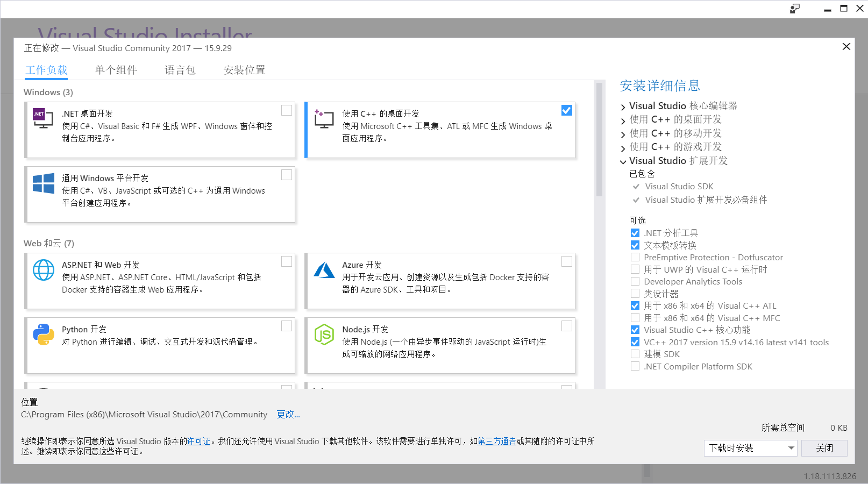The width and height of the screenshot is (868, 484).
Task: Click the Web 和云 (7) section header
Action: [49, 243]
